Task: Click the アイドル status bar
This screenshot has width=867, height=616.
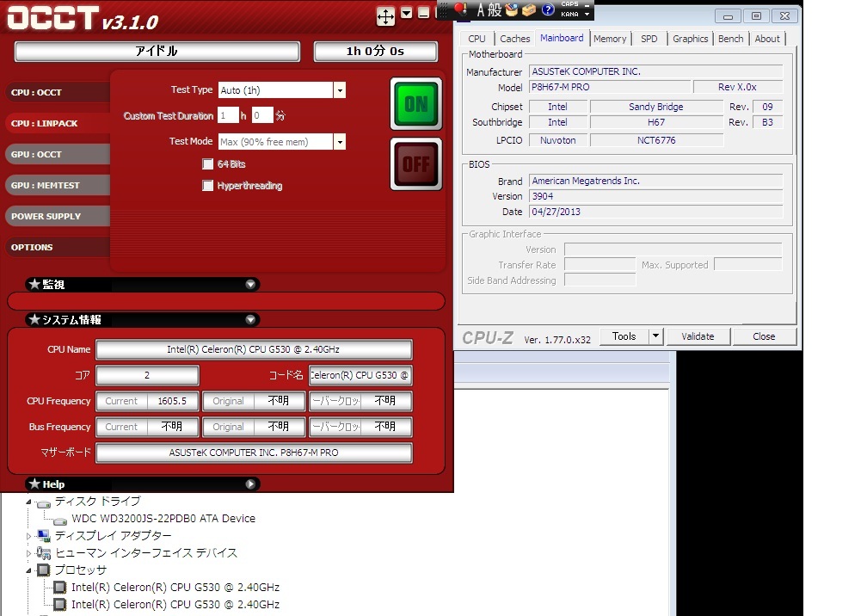Action: pos(157,52)
